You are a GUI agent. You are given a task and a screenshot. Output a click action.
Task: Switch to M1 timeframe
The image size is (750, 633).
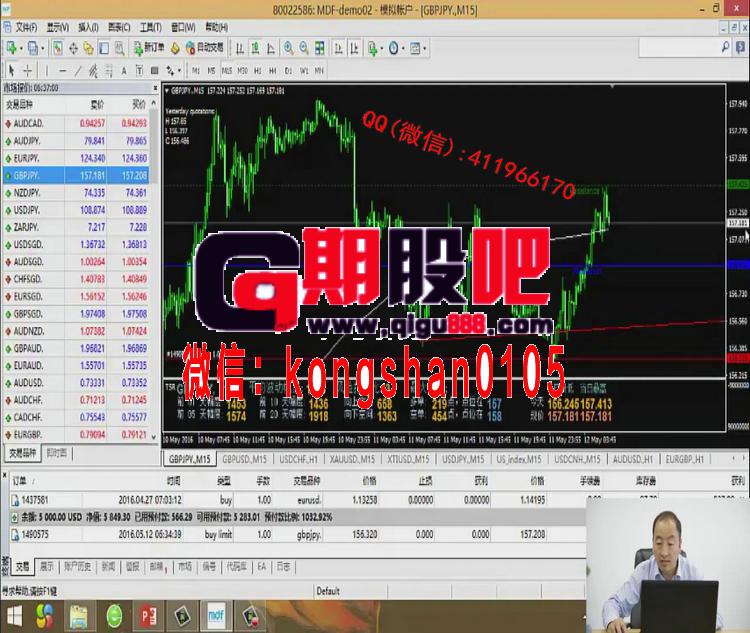click(x=196, y=70)
